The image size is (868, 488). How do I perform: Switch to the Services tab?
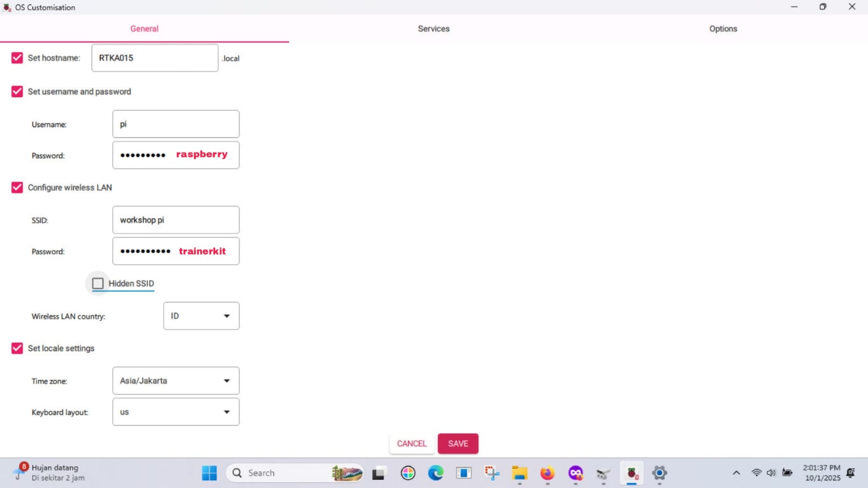pos(433,29)
